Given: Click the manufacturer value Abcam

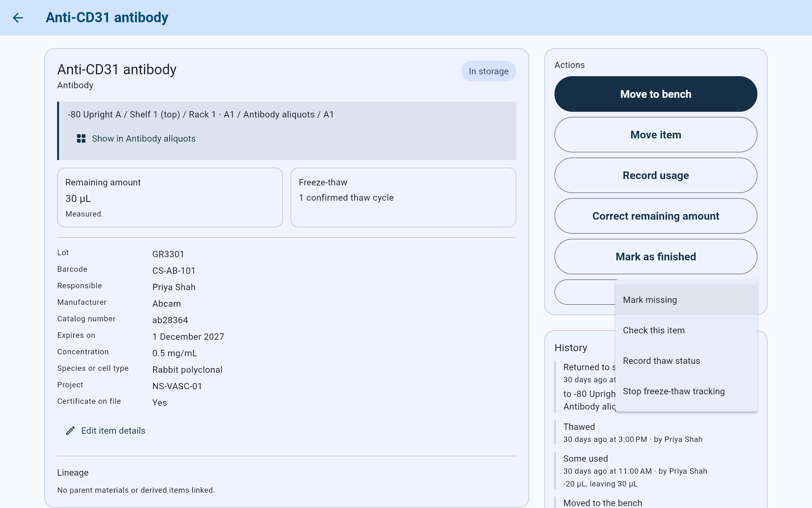Looking at the screenshot, I should click(x=167, y=304).
